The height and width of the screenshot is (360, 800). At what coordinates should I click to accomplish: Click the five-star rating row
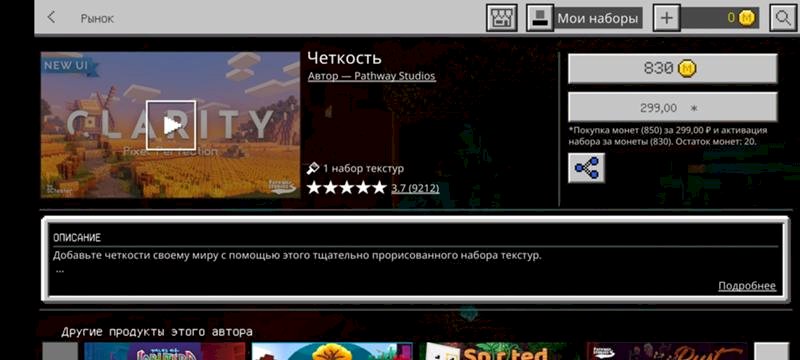(x=346, y=188)
